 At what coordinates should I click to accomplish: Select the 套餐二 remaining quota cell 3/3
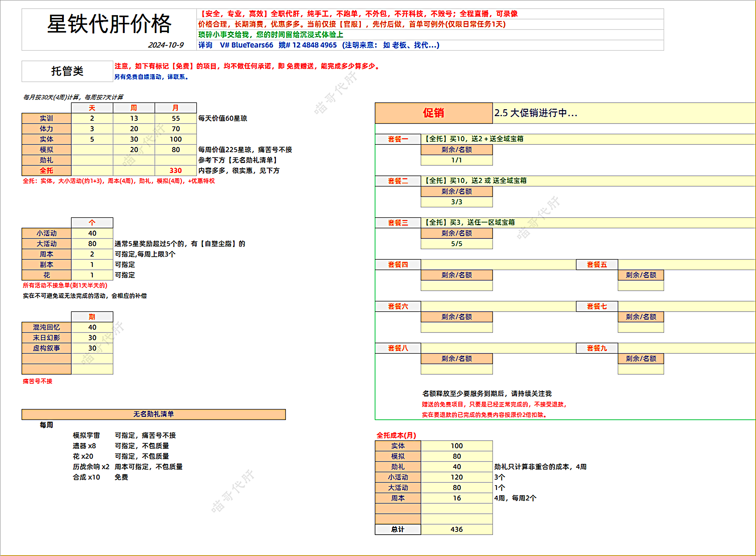[x=457, y=202]
